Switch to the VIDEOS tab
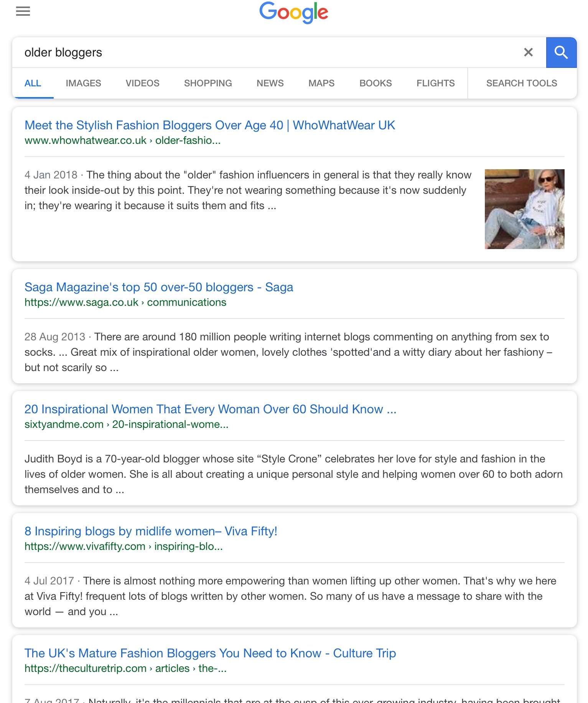 pos(143,83)
